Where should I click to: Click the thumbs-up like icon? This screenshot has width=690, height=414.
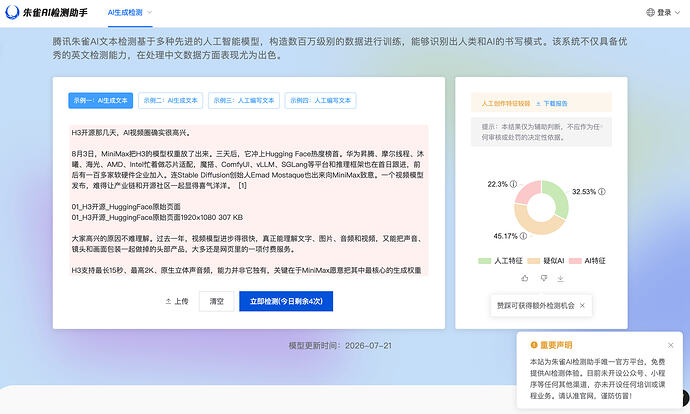pyautogui.click(x=525, y=278)
